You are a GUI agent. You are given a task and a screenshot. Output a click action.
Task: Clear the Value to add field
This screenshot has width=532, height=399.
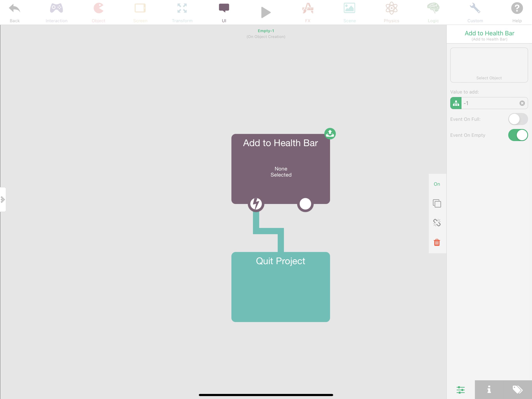tap(522, 103)
